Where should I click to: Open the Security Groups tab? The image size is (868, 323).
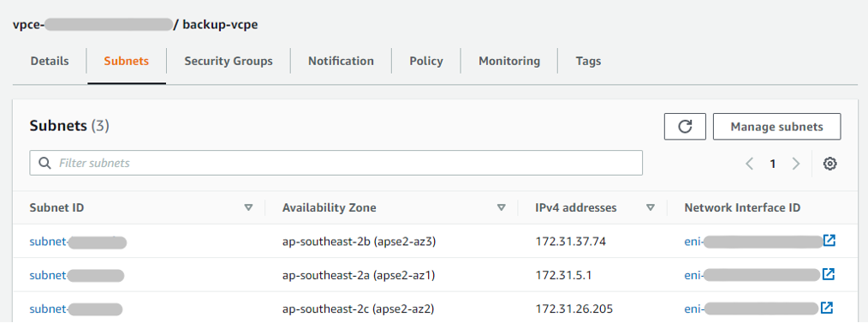pyautogui.click(x=229, y=61)
